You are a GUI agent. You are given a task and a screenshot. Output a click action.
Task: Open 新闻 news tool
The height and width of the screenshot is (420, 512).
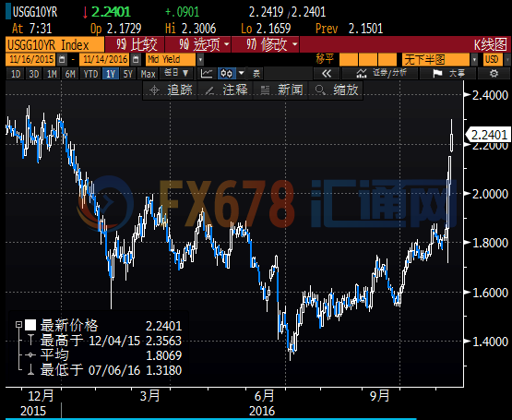(x=281, y=90)
